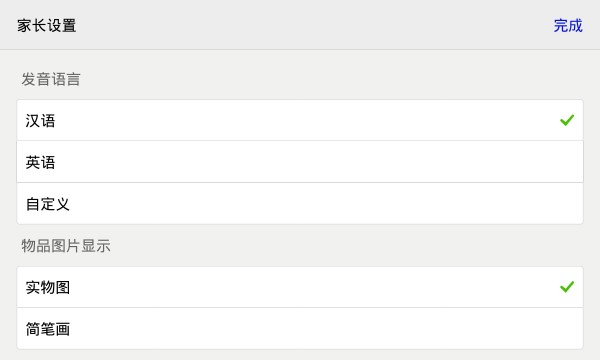This screenshot has width=600, height=360.
Task: Tap the 简笔画 text label
Action: pyautogui.click(x=48, y=329)
